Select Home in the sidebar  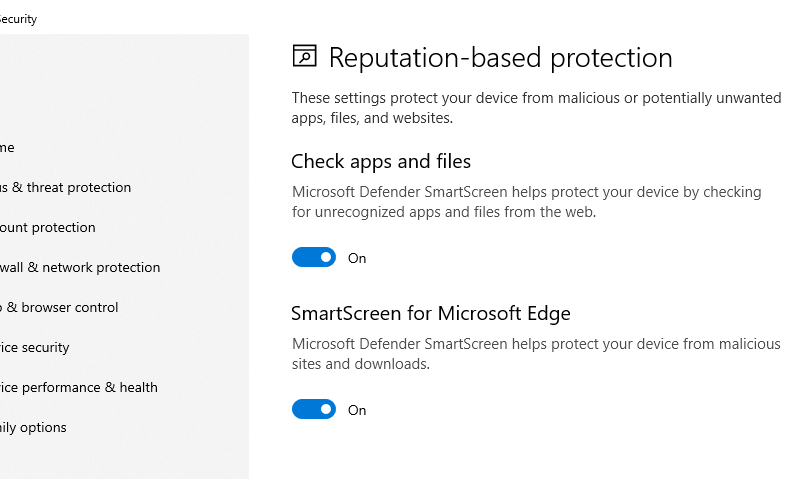[7, 147]
